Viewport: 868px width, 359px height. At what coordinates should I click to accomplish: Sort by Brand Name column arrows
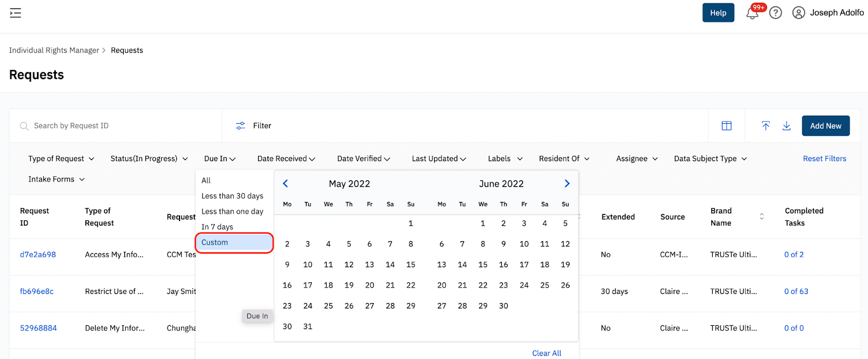tap(762, 217)
